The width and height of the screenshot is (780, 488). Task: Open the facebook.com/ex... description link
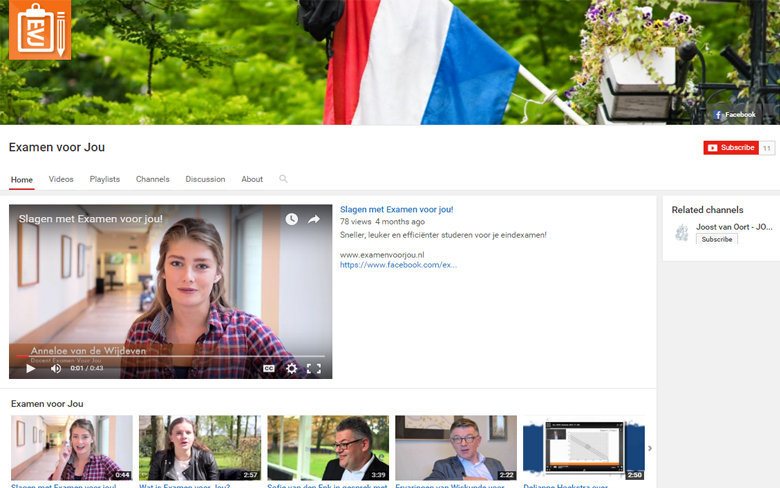(x=398, y=265)
